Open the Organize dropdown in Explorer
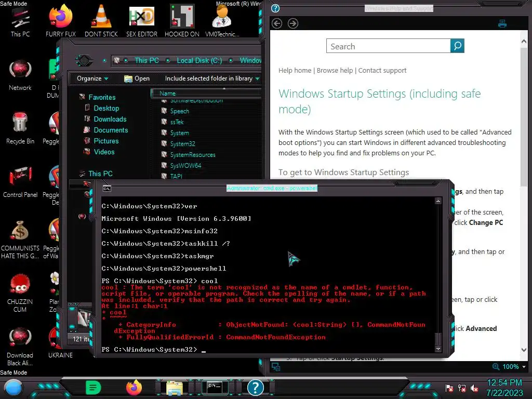The height and width of the screenshot is (399, 532). click(x=92, y=78)
